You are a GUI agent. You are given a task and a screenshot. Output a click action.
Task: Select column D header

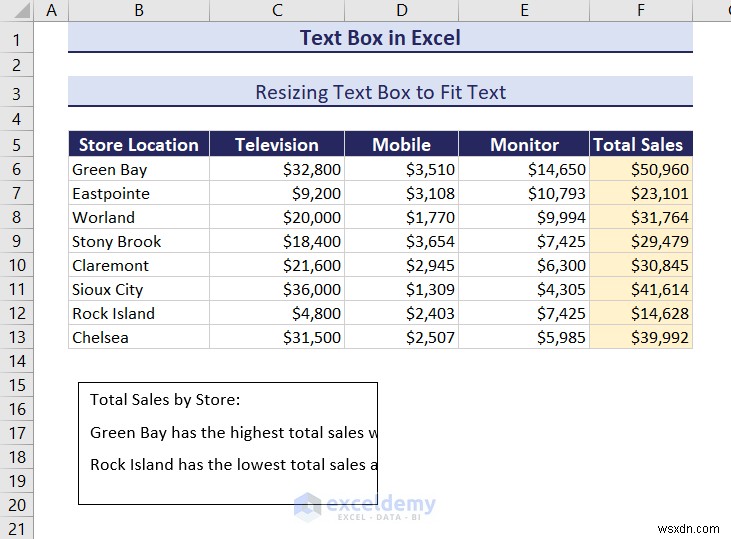(x=401, y=10)
